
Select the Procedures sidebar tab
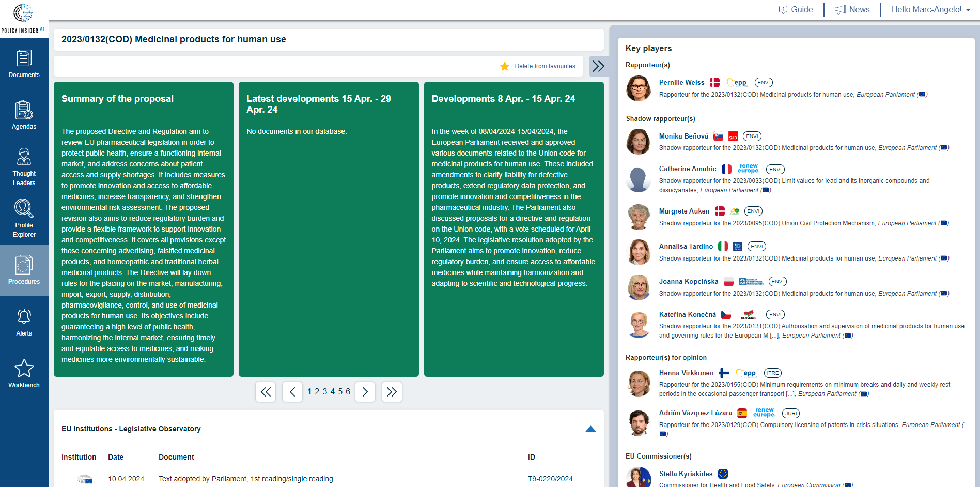24,270
